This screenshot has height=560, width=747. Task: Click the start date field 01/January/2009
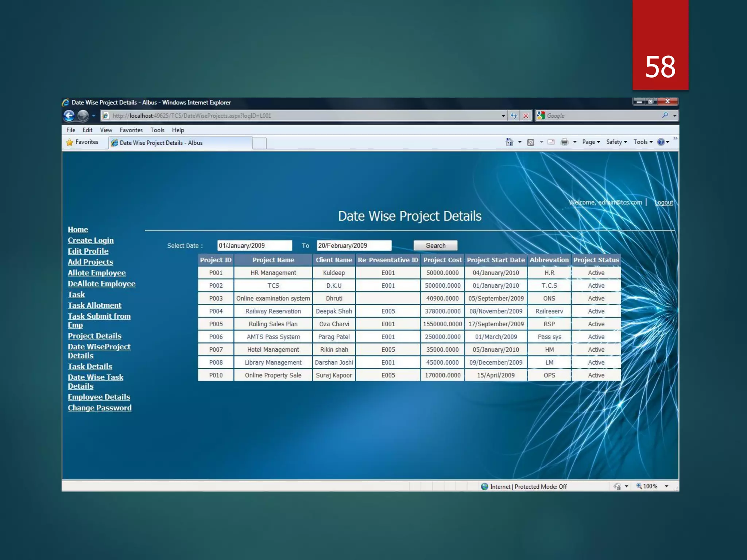click(x=254, y=246)
